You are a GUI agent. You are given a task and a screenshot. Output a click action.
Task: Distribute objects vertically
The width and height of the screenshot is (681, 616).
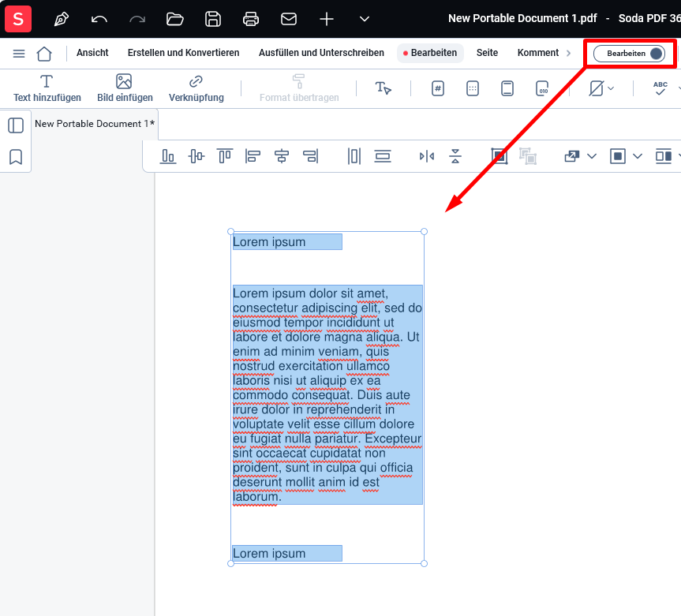pyautogui.click(x=383, y=156)
